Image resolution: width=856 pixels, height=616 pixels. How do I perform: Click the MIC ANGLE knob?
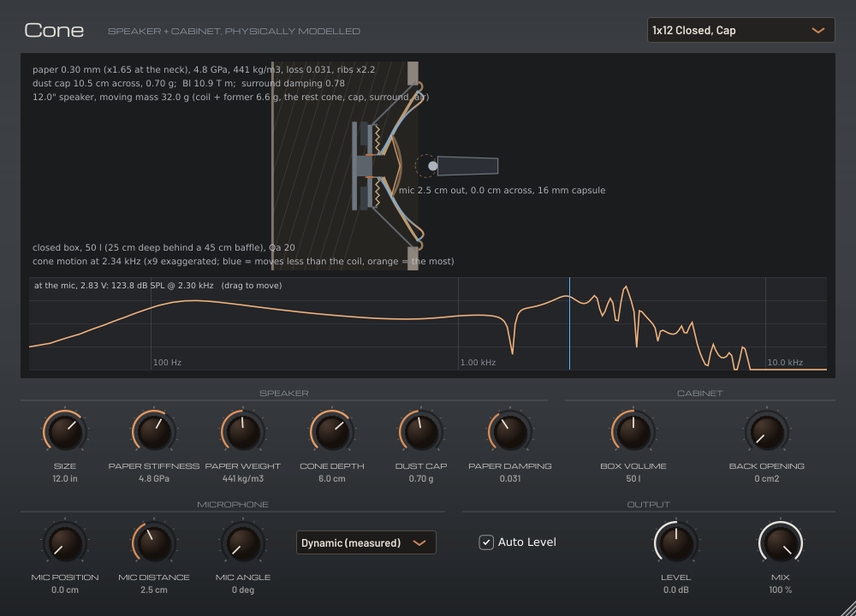[x=243, y=543]
